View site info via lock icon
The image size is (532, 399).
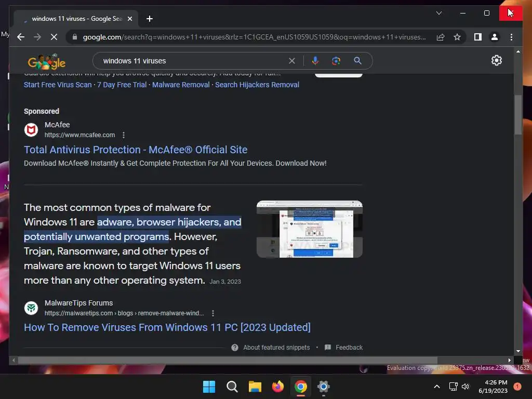[75, 37]
